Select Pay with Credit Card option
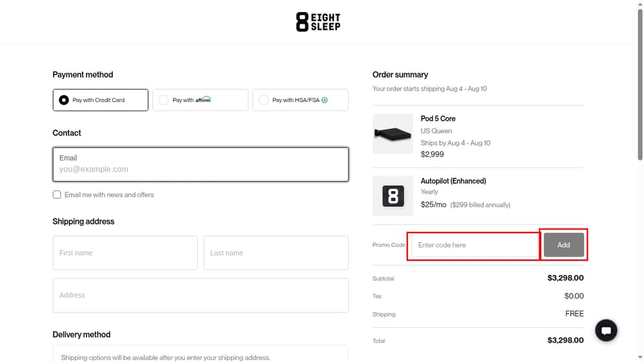The height and width of the screenshot is (362, 644). click(x=100, y=100)
